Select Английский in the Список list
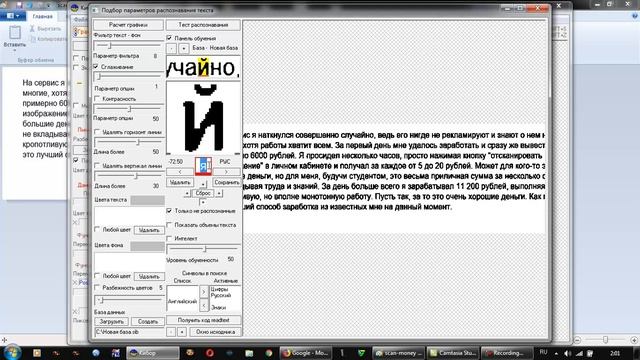The height and width of the screenshot is (360, 640). [x=182, y=301]
